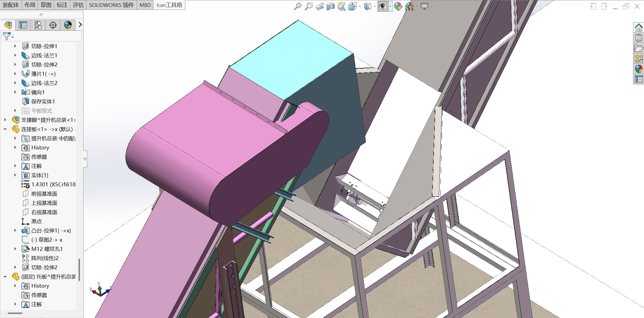Open the Custom Properties task pane icon
The height and width of the screenshot is (318, 644).
[639, 79]
